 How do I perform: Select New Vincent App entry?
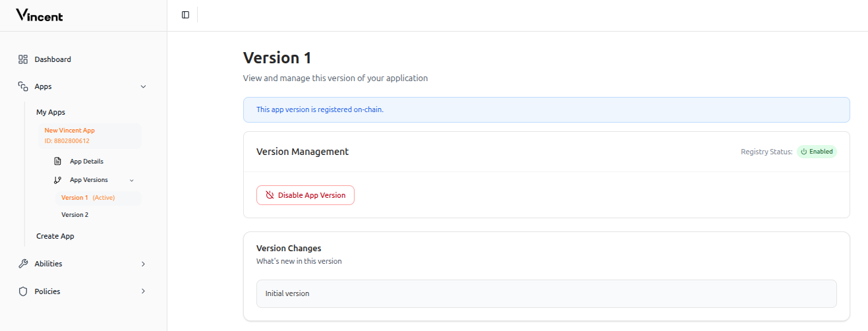click(x=89, y=135)
